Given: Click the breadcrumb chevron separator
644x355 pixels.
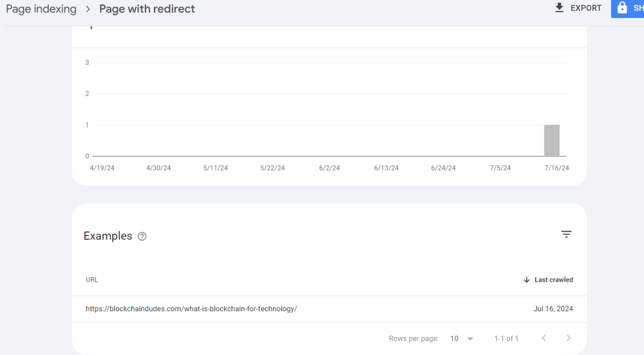Looking at the screenshot, I should point(88,9).
